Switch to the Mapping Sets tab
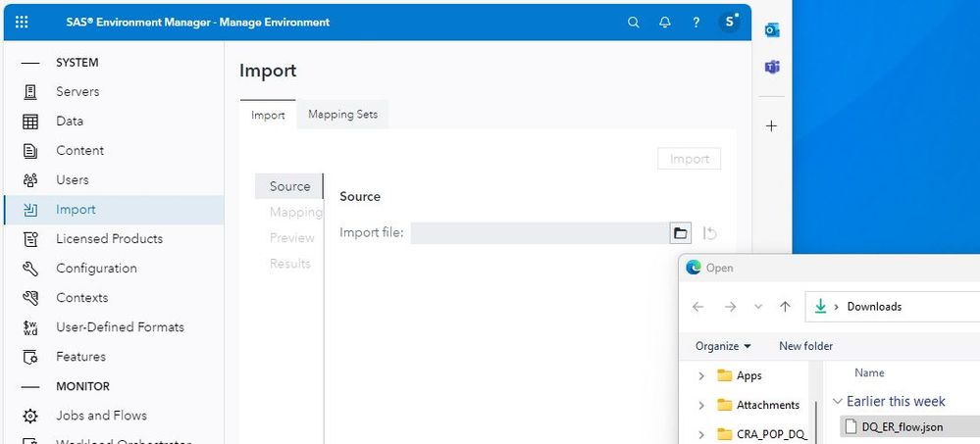Screen dimensions: 980x444 click(x=342, y=115)
